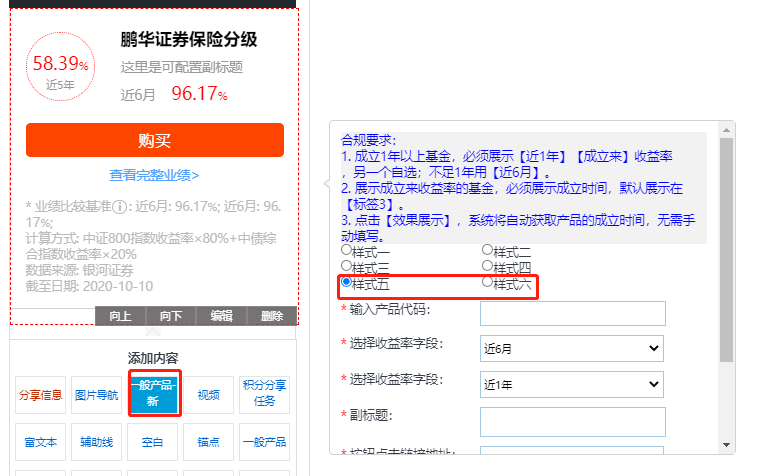Click the 58.39% 近5年 yield circle
Screen dimensions: 764x476
click(60, 67)
